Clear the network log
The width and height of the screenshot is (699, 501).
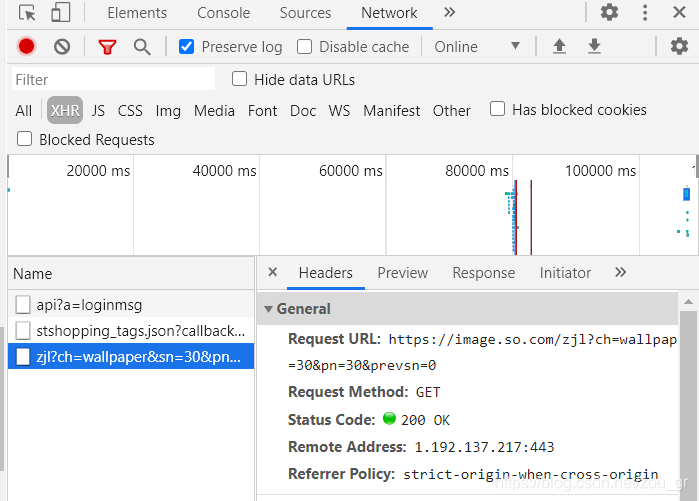[x=62, y=46]
